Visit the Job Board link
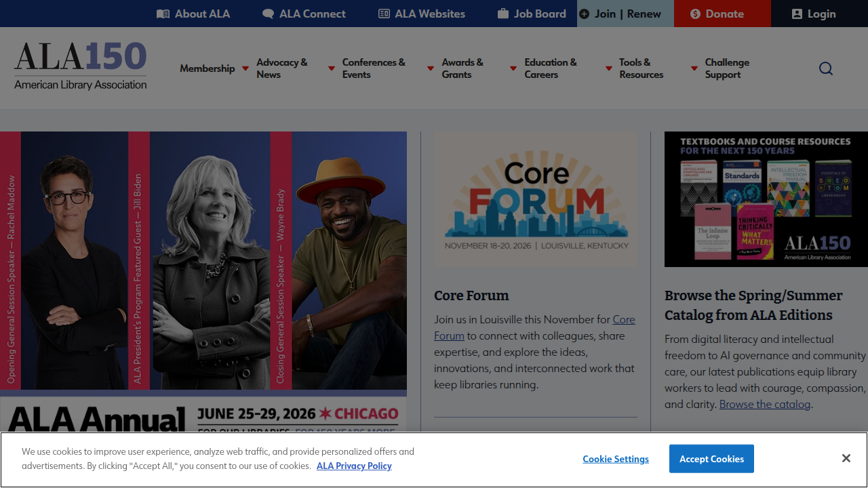The image size is (868, 488). [532, 14]
